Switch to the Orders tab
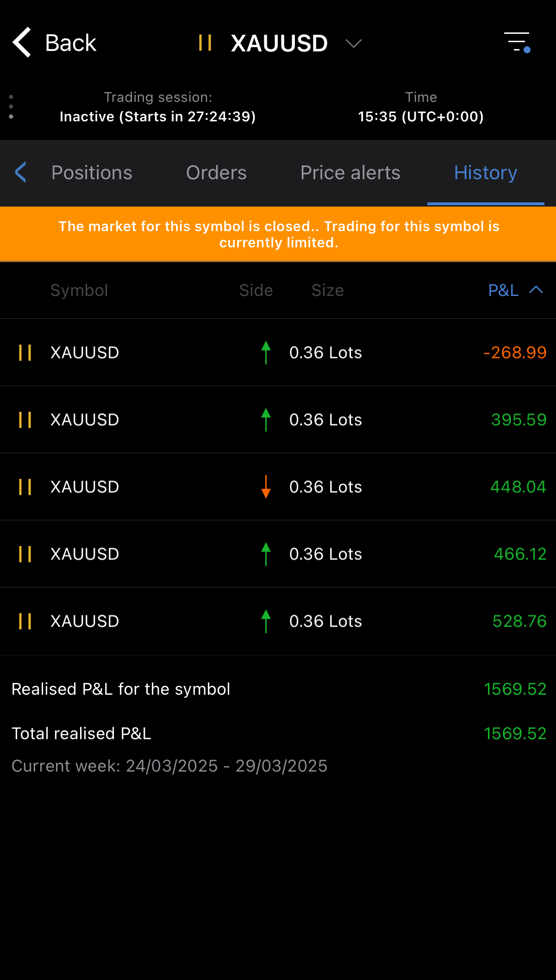Viewport: 556px width, 980px height. pos(216,173)
